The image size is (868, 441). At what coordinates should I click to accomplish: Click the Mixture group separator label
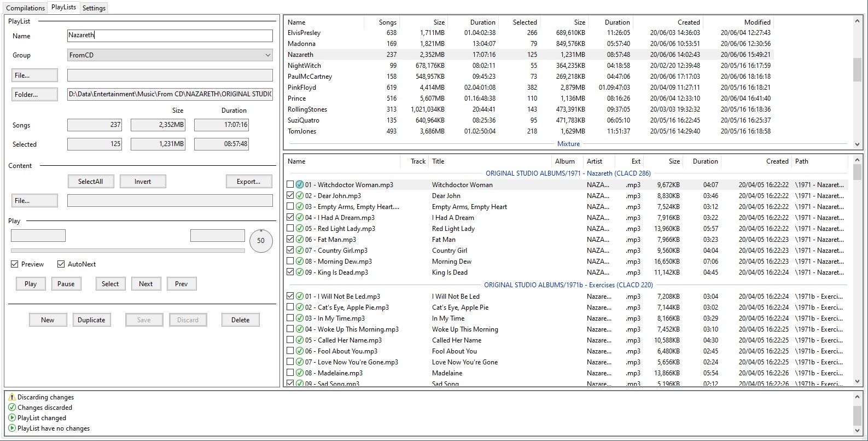click(x=568, y=144)
